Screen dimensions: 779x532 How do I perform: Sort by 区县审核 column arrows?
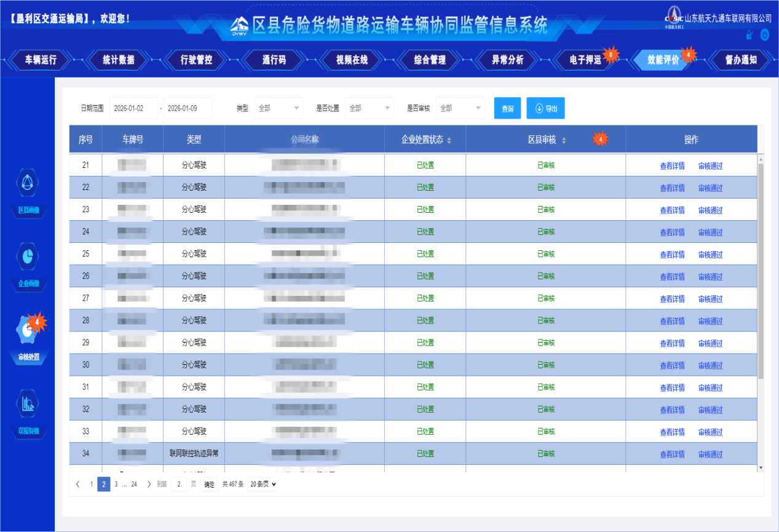(564, 141)
